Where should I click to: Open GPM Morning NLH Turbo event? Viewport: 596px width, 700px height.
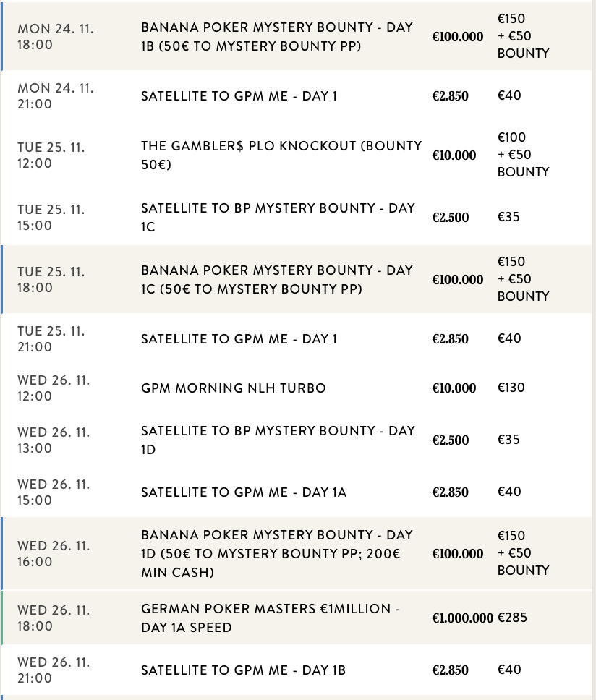tap(234, 388)
